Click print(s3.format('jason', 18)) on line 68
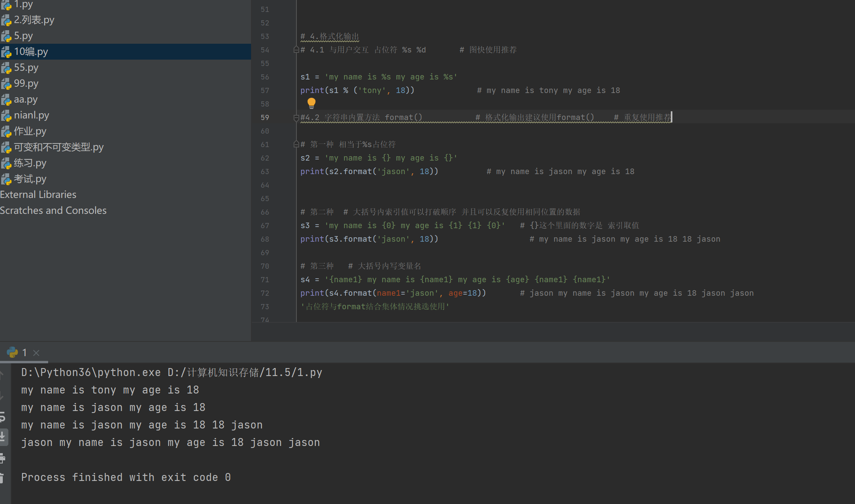The image size is (855, 504). 369,239
